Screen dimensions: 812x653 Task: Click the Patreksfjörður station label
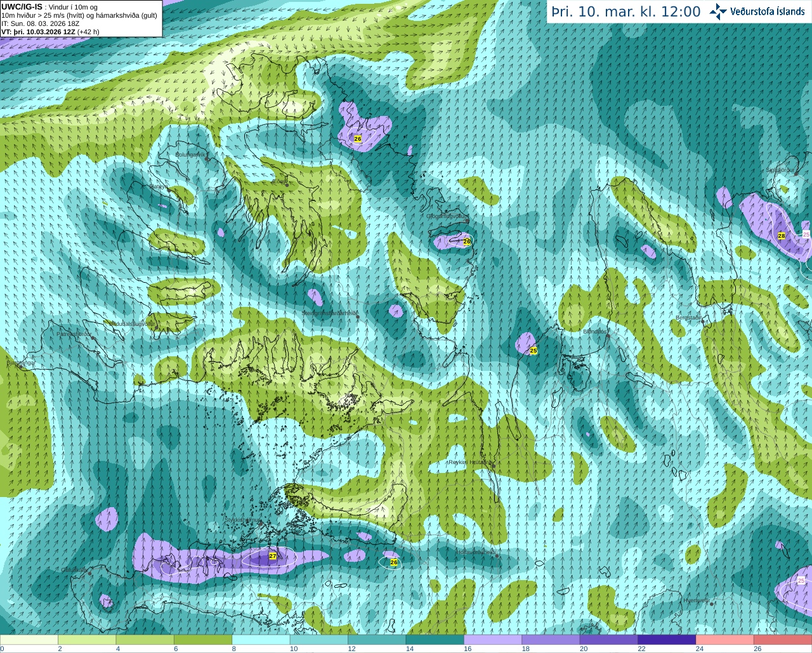[x=74, y=333]
